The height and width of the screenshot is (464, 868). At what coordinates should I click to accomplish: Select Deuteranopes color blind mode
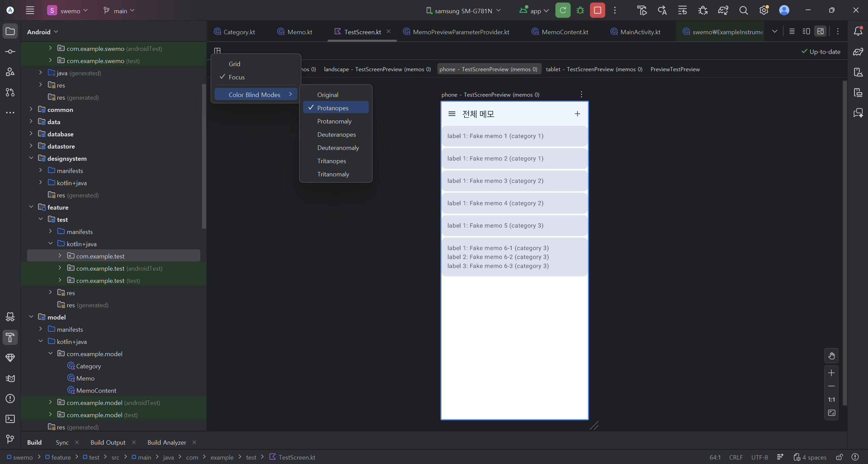click(336, 134)
